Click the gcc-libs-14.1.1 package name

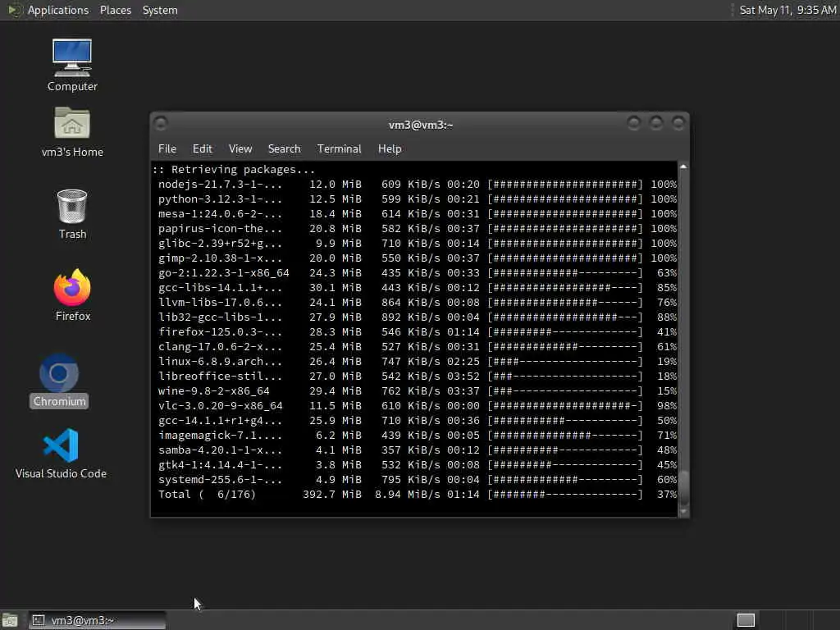click(220, 288)
